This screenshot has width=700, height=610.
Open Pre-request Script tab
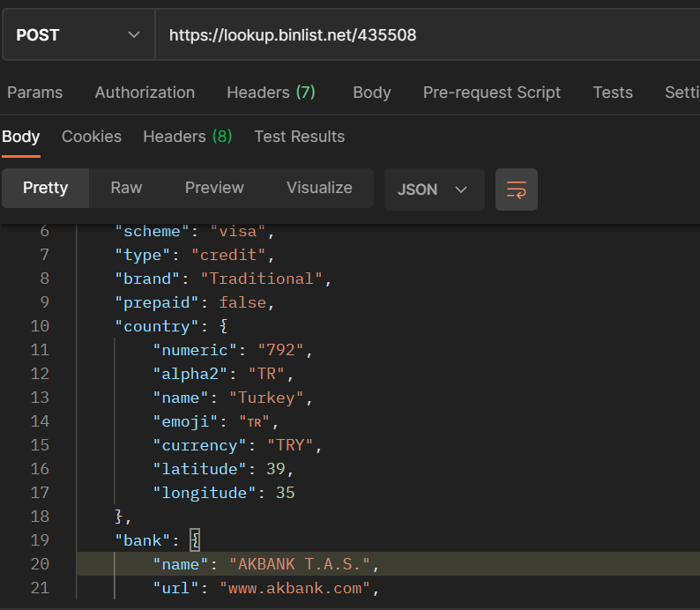tap(492, 93)
